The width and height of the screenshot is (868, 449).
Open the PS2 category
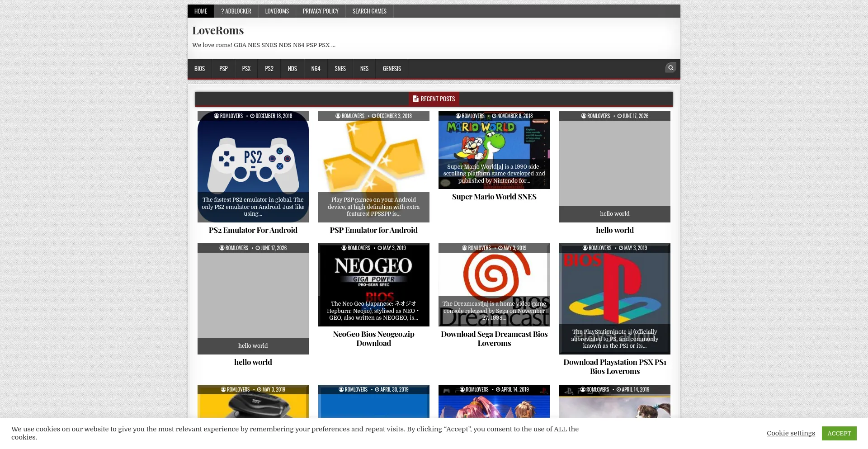[x=269, y=69]
